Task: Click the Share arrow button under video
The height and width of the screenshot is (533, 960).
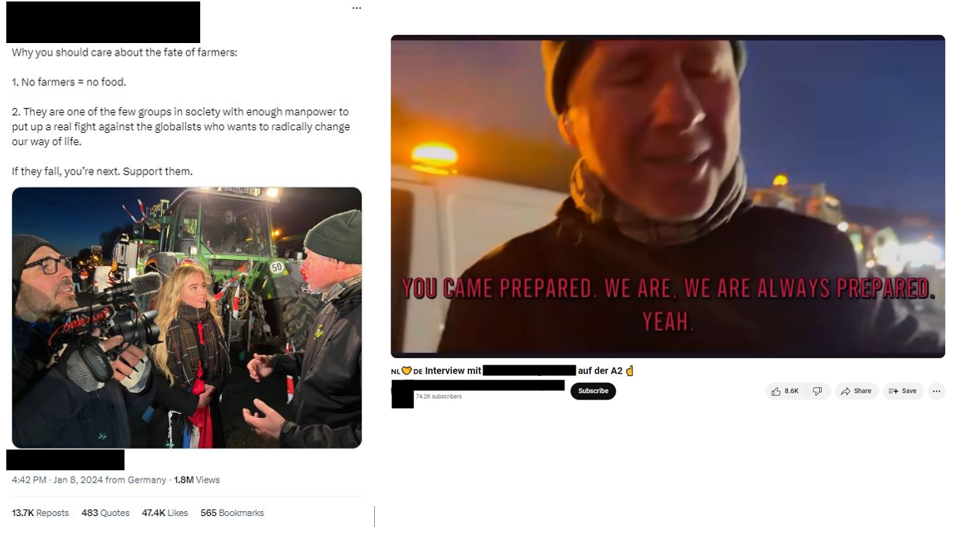Action: point(856,391)
